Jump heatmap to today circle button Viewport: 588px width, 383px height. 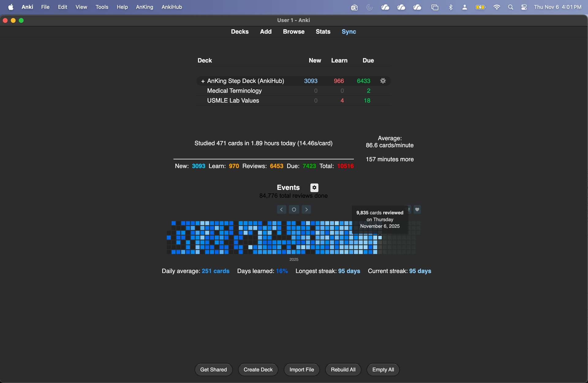click(x=294, y=209)
